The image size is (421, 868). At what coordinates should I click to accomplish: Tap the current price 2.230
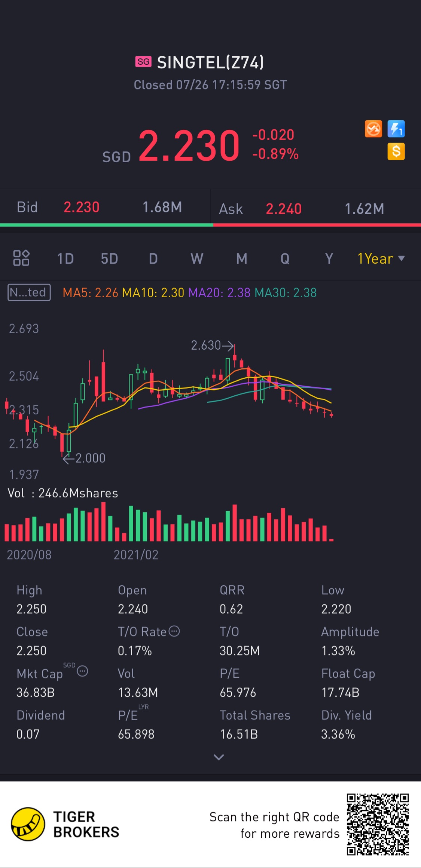pos(189,145)
